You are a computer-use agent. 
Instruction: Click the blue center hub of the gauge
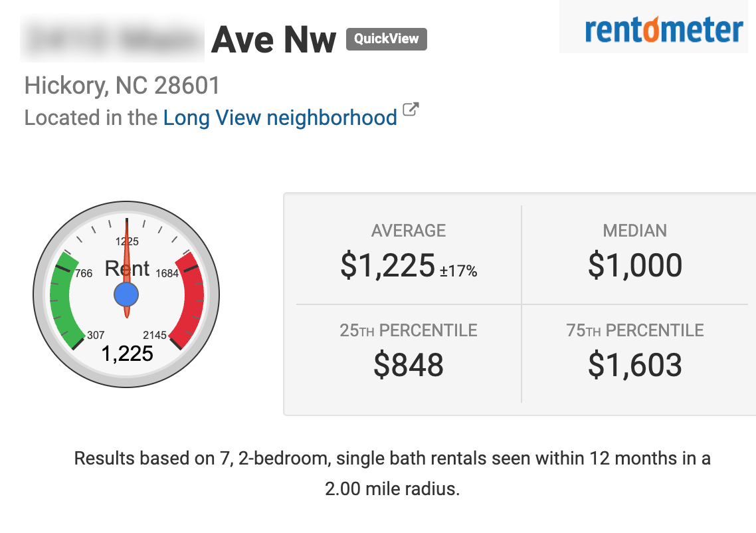click(x=126, y=293)
